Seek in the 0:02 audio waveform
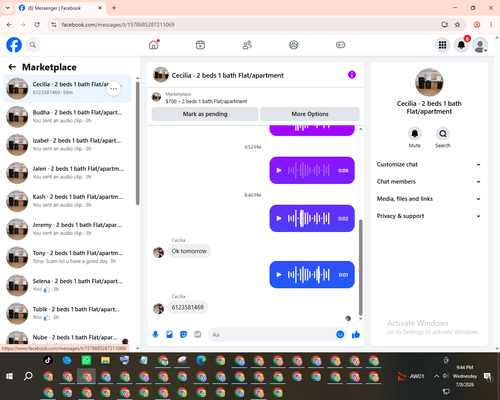 pyautogui.click(x=309, y=218)
